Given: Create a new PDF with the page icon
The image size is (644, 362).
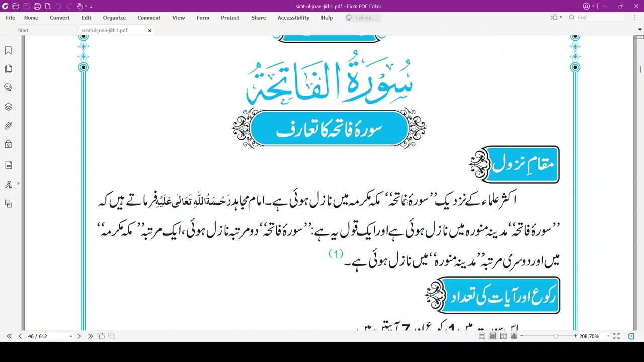Looking at the screenshot, I should click(48, 6).
